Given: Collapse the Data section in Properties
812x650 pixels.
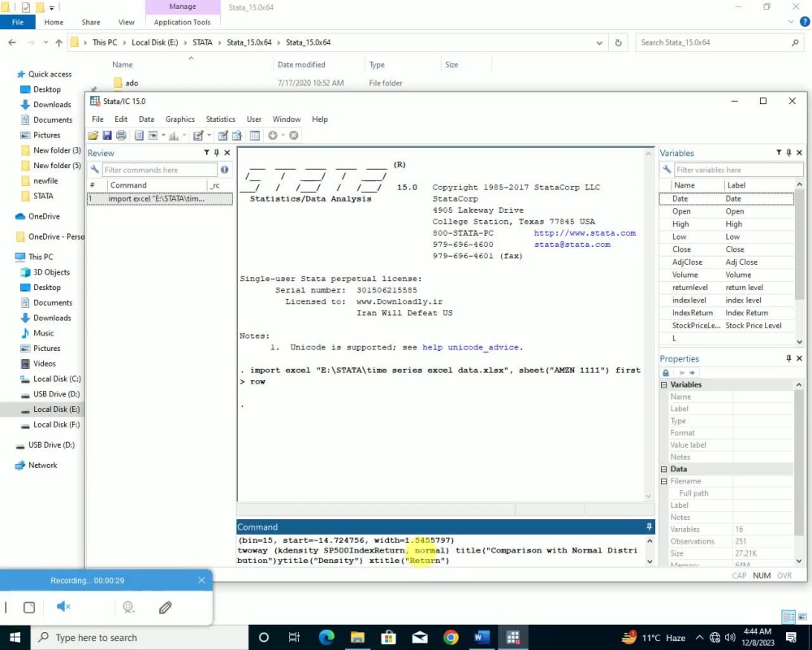Looking at the screenshot, I should (x=663, y=469).
